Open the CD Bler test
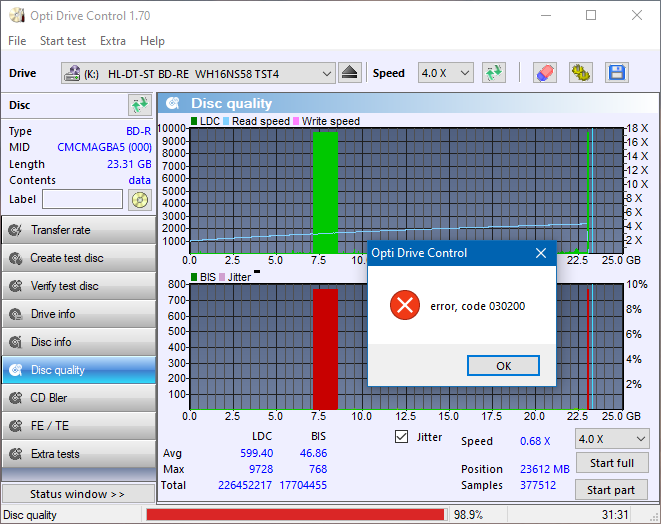 79,398
